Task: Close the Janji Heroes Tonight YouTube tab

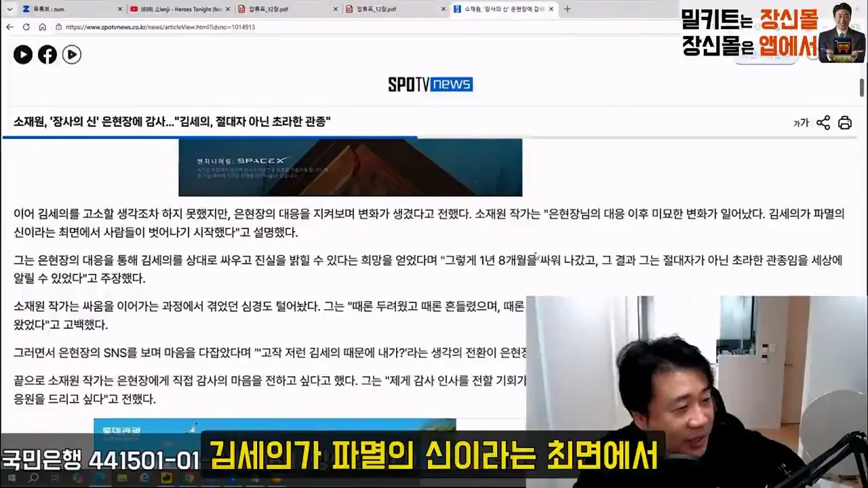Action: [x=229, y=9]
